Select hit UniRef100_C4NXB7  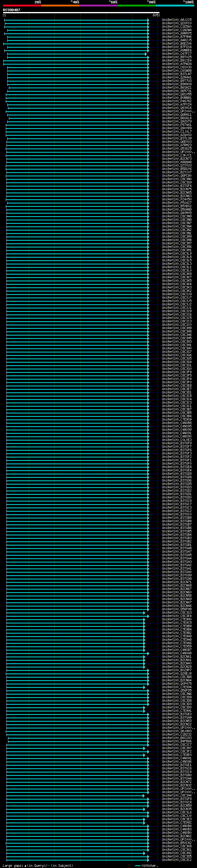pyautogui.click(x=176, y=650)
